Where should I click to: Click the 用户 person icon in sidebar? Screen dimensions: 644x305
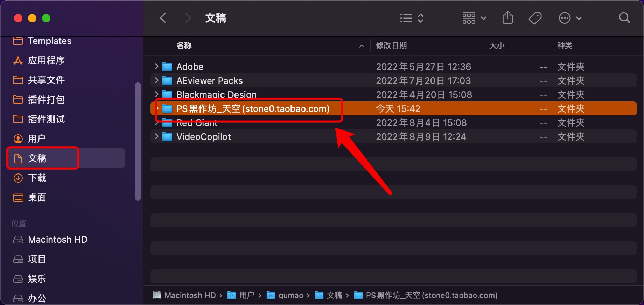point(18,139)
